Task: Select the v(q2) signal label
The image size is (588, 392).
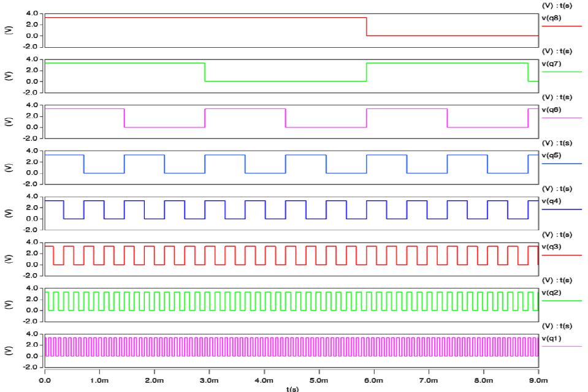Action: pyautogui.click(x=551, y=293)
